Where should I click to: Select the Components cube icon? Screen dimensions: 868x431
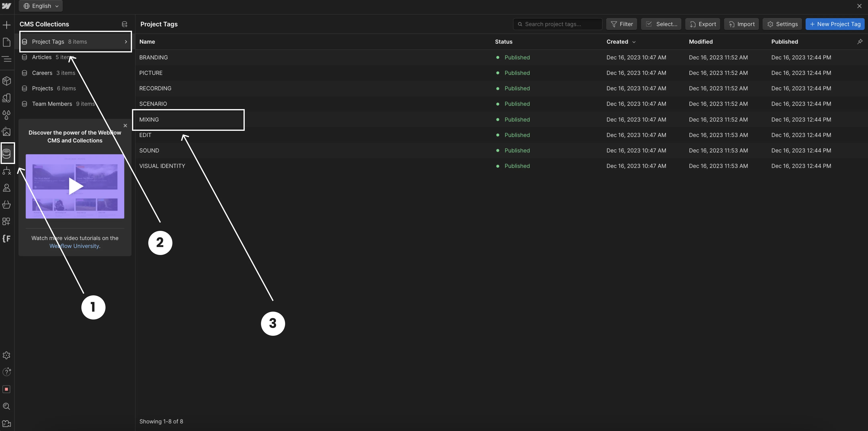(7, 81)
